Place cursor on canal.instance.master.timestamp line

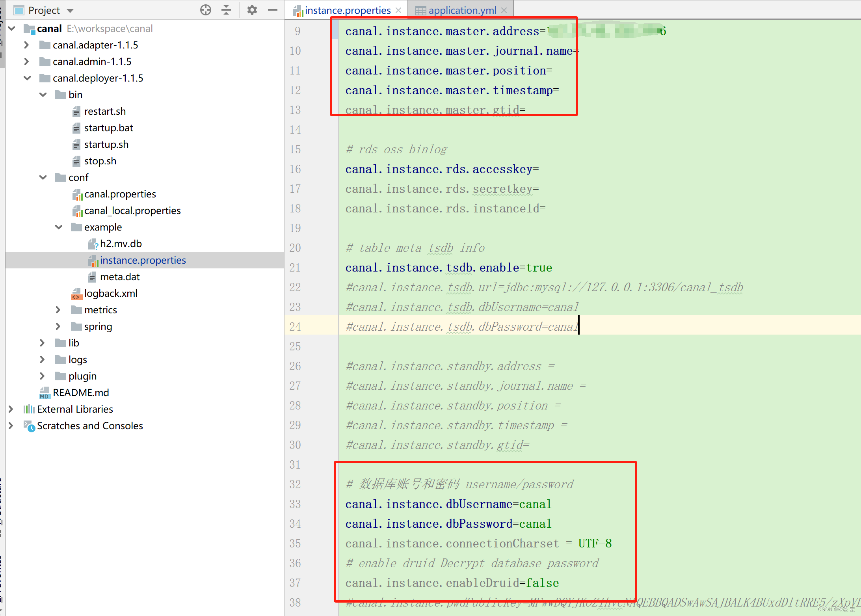452,90
